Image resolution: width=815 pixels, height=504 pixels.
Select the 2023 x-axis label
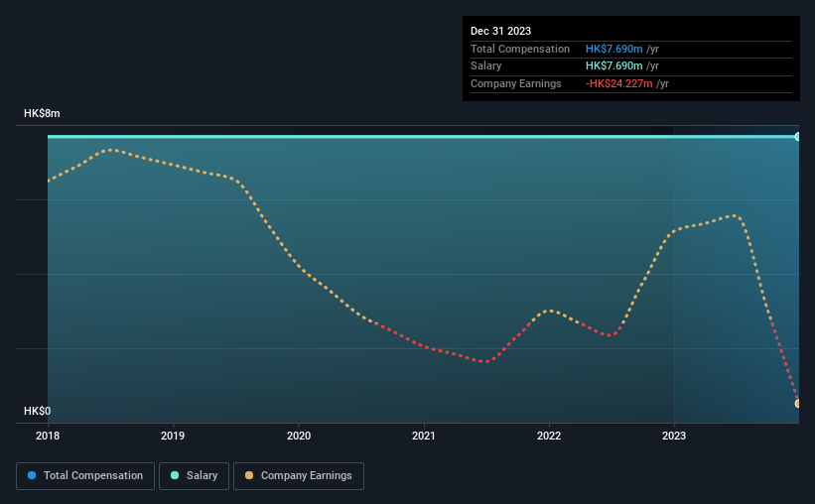point(674,436)
